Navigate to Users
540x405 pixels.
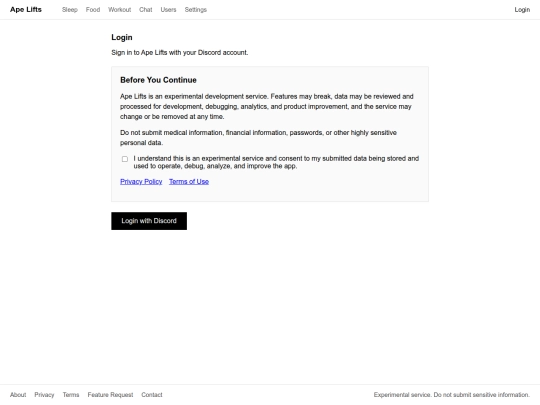click(x=168, y=10)
